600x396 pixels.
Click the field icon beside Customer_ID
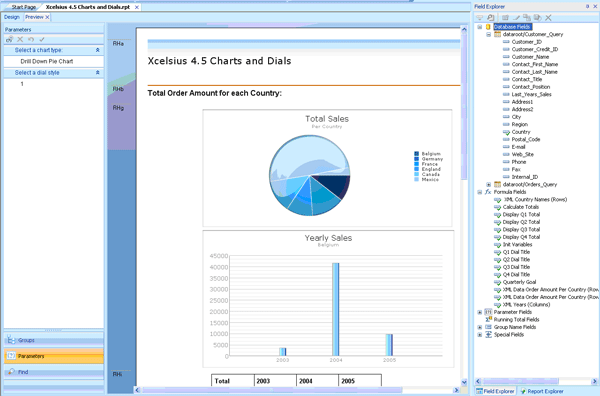506,42
